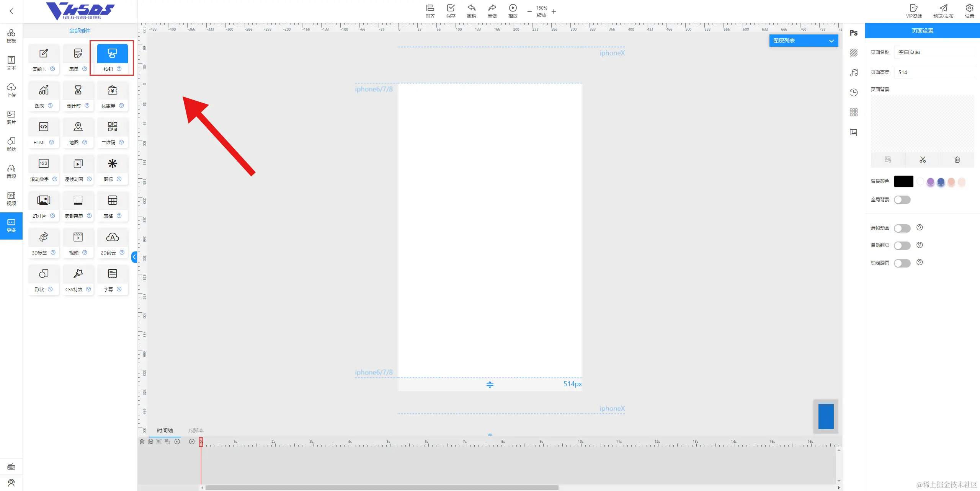
Task: Select the 按钮 button plugin
Action: tap(112, 54)
